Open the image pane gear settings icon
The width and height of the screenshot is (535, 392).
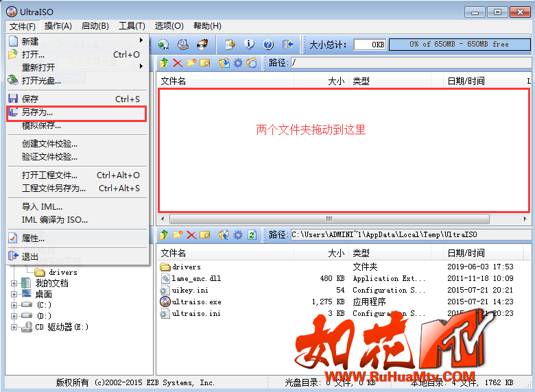click(238, 63)
